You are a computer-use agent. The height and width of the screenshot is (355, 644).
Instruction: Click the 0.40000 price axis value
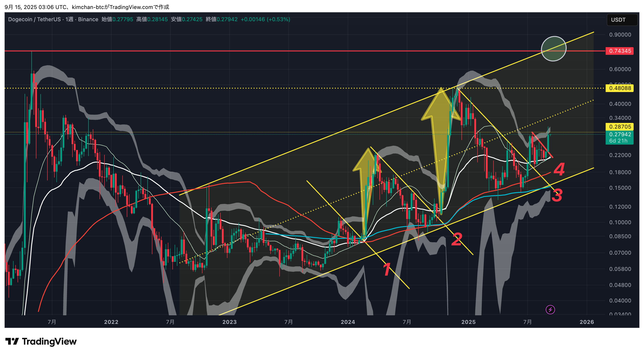[x=620, y=104]
